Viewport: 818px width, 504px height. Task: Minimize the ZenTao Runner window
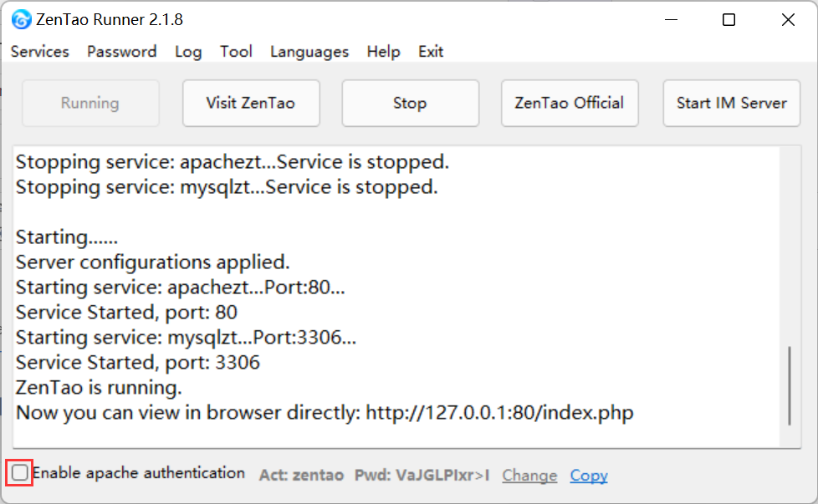(672, 20)
